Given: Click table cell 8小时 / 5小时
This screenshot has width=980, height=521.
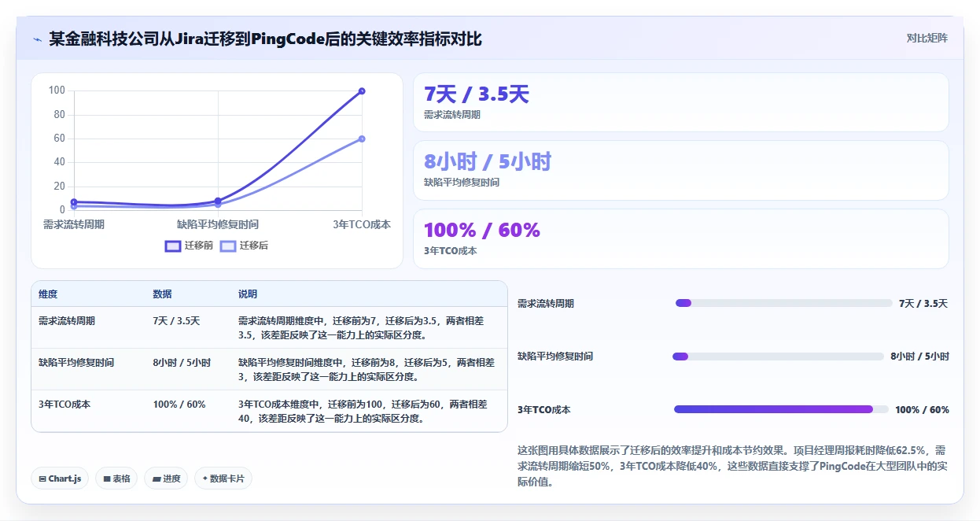Looking at the screenshot, I should (x=182, y=363).
